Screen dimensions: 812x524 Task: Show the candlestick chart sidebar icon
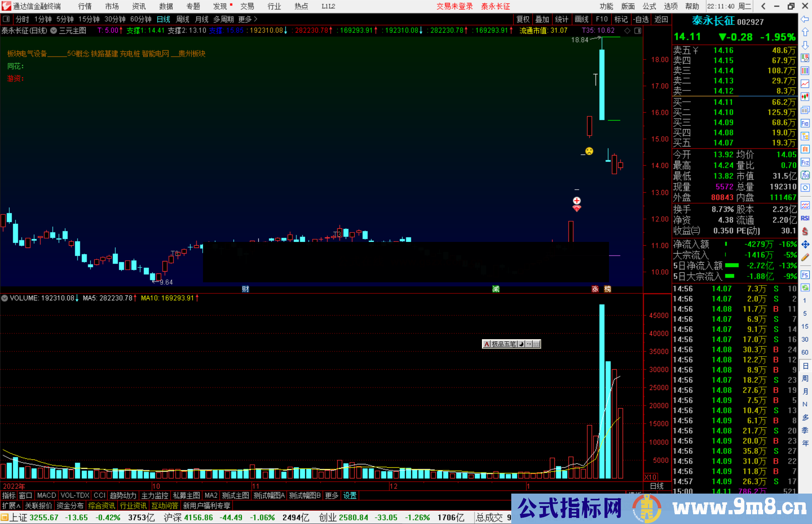(x=805, y=97)
